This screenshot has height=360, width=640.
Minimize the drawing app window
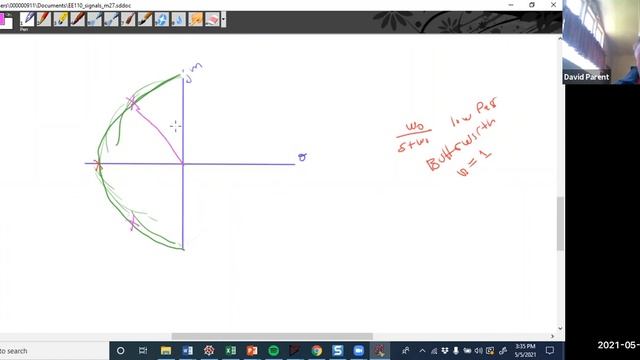click(x=511, y=5)
